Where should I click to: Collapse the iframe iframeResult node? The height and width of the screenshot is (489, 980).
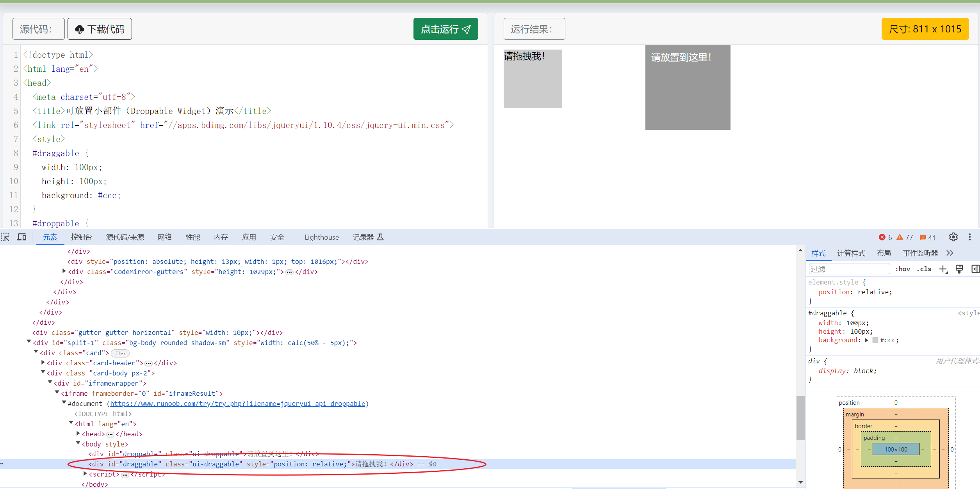(x=57, y=393)
